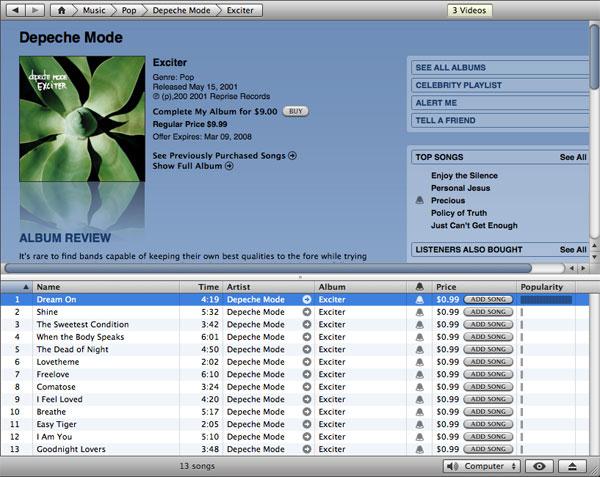Open top song Enjoy the Silence

click(x=464, y=176)
